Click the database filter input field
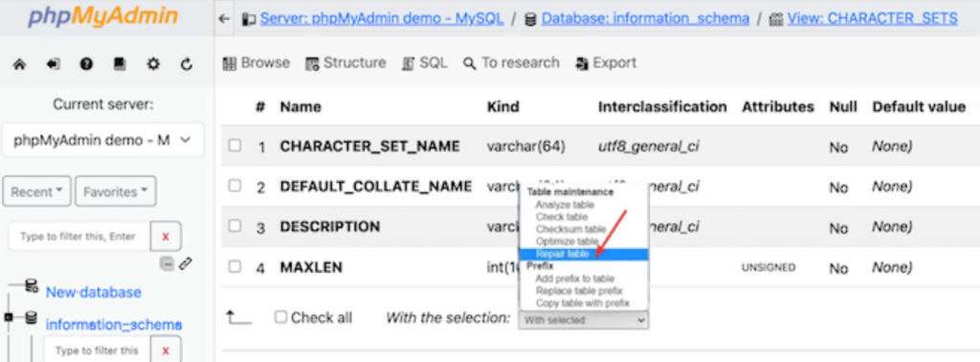Viewport: 980px width, 362px height. [78, 237]
